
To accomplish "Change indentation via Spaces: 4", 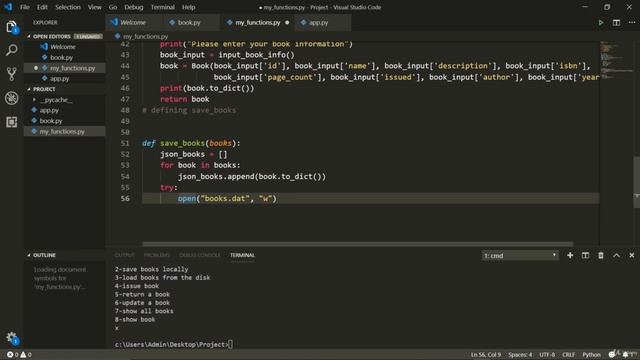I will 520,355.
